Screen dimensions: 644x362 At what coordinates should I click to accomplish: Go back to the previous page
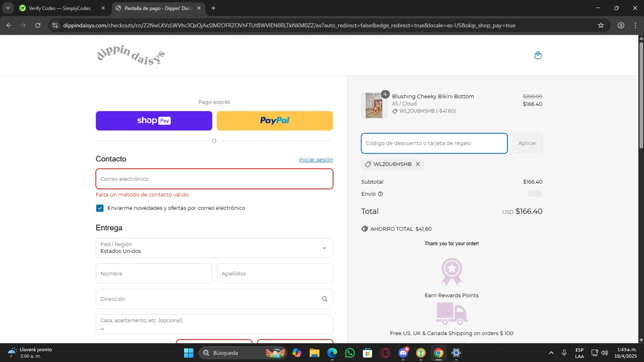pos(9,25)
